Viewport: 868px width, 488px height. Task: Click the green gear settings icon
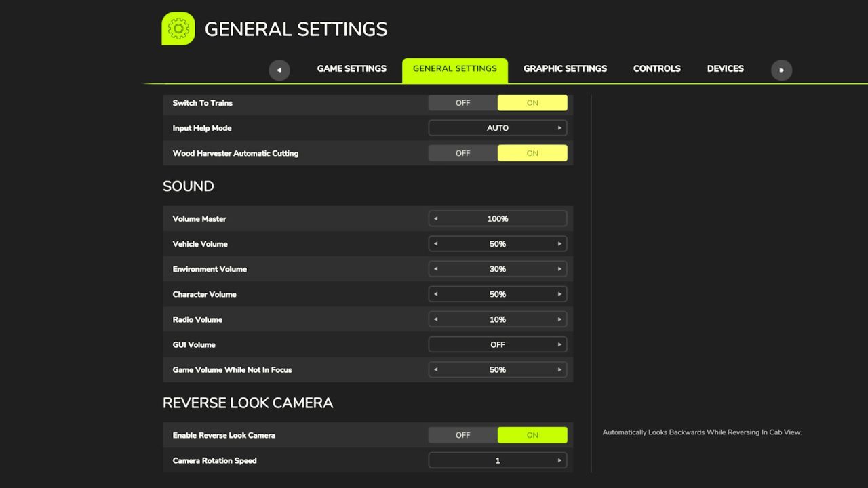[x=178, y=29]
